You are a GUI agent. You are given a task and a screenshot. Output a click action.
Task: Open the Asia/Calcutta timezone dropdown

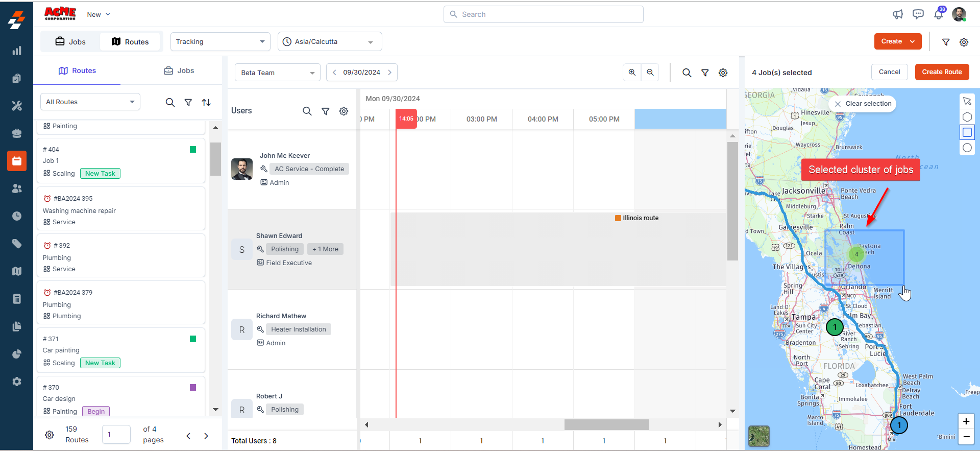330,41
